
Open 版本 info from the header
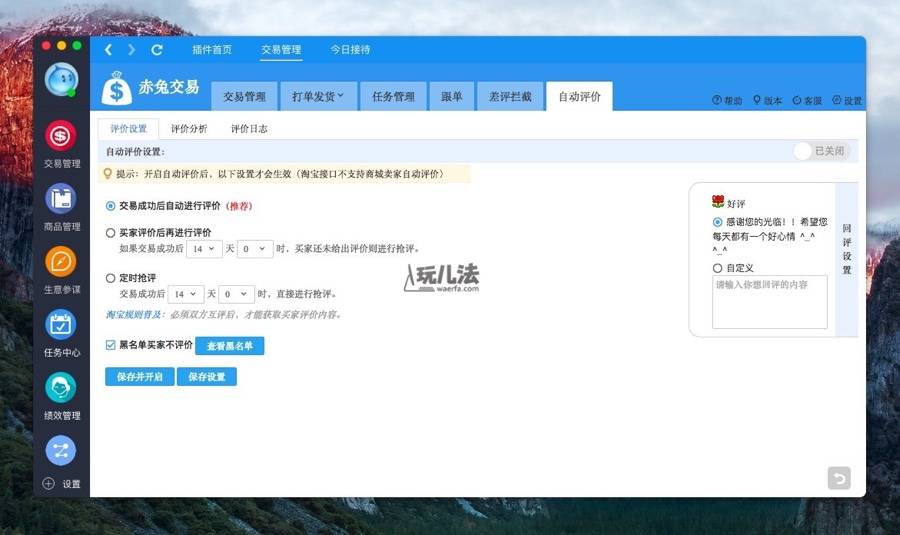coord(767,100)
